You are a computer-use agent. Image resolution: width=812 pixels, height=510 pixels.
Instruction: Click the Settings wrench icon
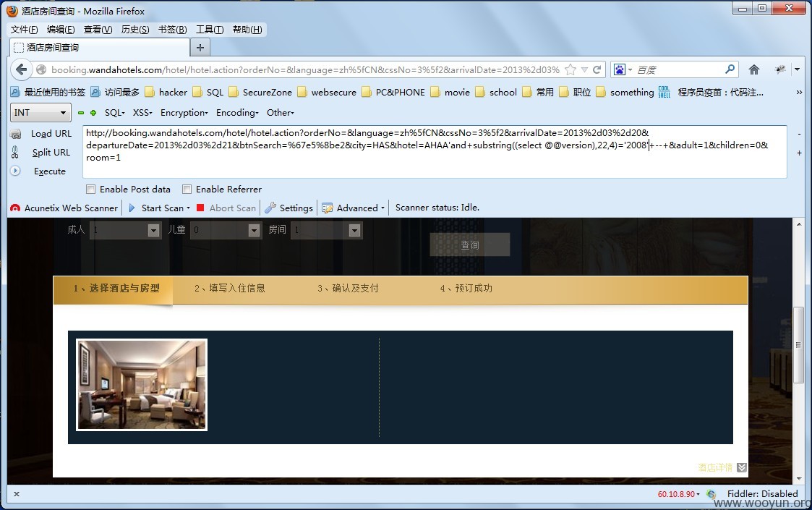click(270, 208)
